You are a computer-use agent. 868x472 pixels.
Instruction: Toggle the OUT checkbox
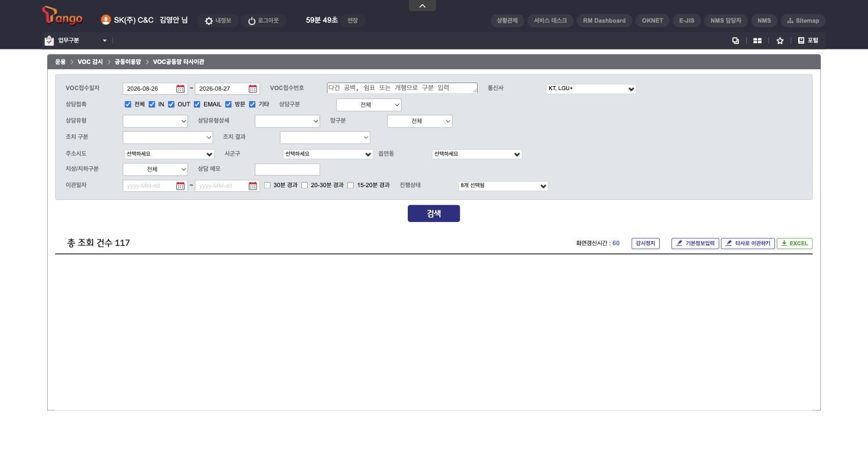pos(171,105)
